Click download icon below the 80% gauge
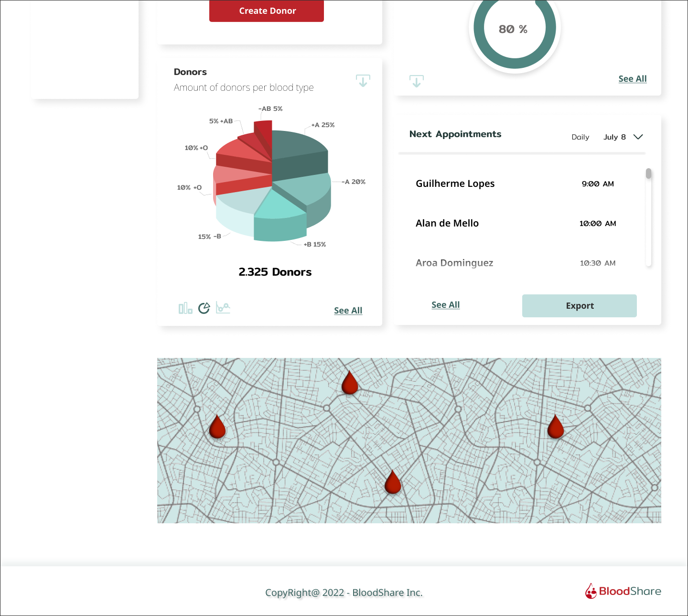The height and width of the screenshot is (616, 688). pyautogui.click(x=417, y=81)
